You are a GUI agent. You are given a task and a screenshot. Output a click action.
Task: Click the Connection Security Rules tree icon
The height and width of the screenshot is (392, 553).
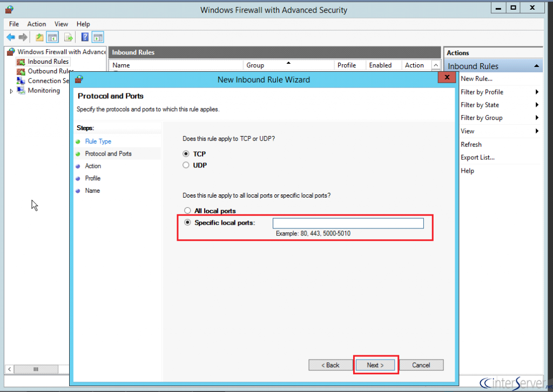click(x=21, y=81)
